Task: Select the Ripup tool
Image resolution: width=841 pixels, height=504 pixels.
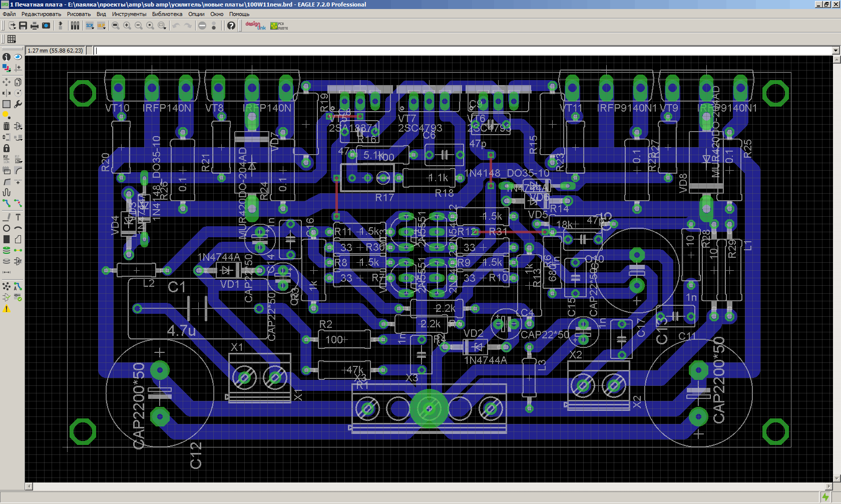Action: 18,203
